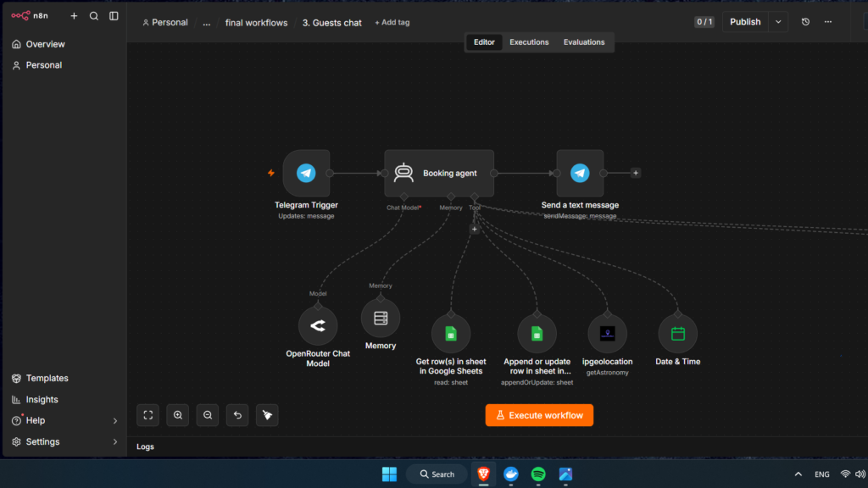Click the tidy up nodes icon

point(267,415)
